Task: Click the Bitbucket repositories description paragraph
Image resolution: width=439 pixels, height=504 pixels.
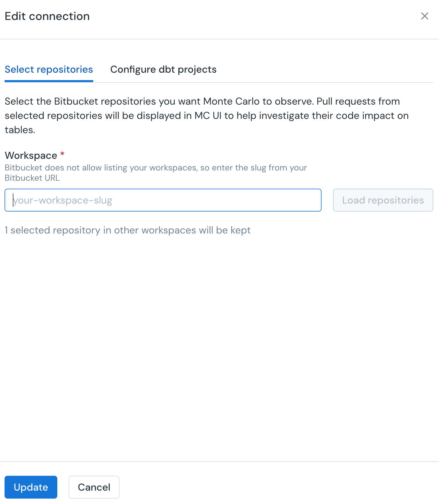Action: coord(207,115)
